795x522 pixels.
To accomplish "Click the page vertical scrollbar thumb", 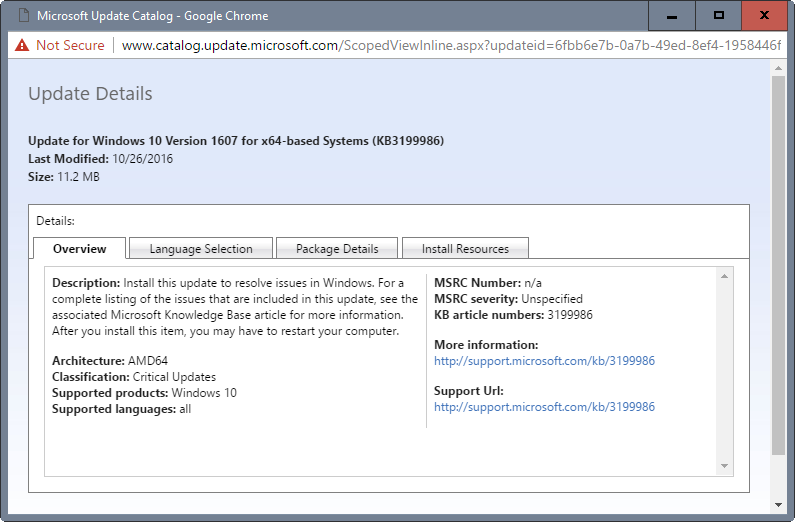I will click(778, 265).
